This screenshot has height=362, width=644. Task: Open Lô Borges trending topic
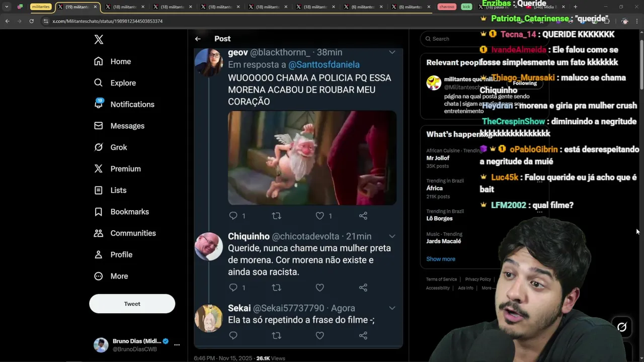tap(439, 218)
